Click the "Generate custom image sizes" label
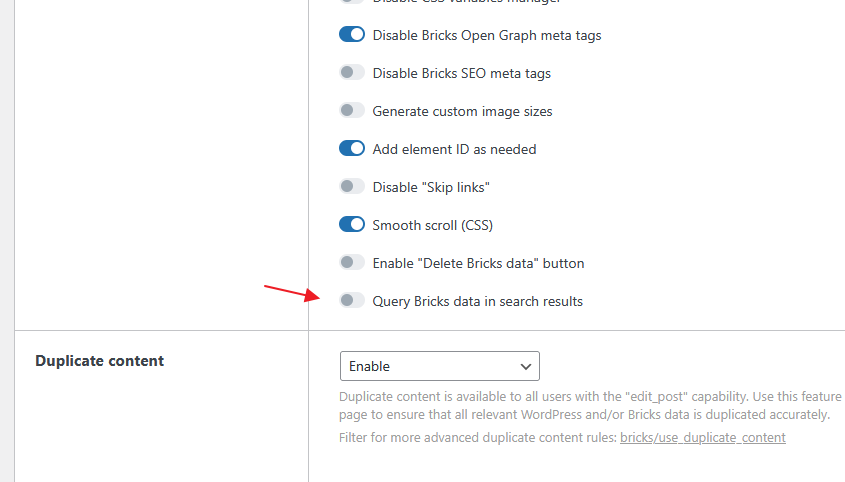The width and height of the screenshot is (845, 482). tap(462, 111)
